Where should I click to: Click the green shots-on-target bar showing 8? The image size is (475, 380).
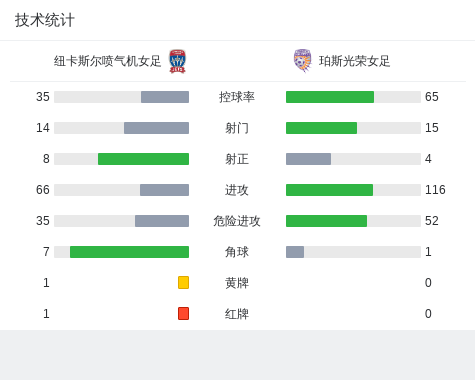[143, 159]
